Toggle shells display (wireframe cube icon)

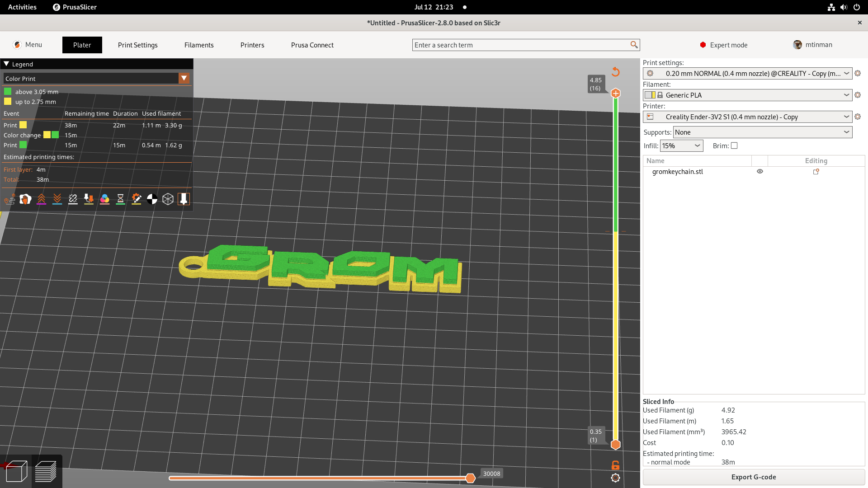click(168, 199)
